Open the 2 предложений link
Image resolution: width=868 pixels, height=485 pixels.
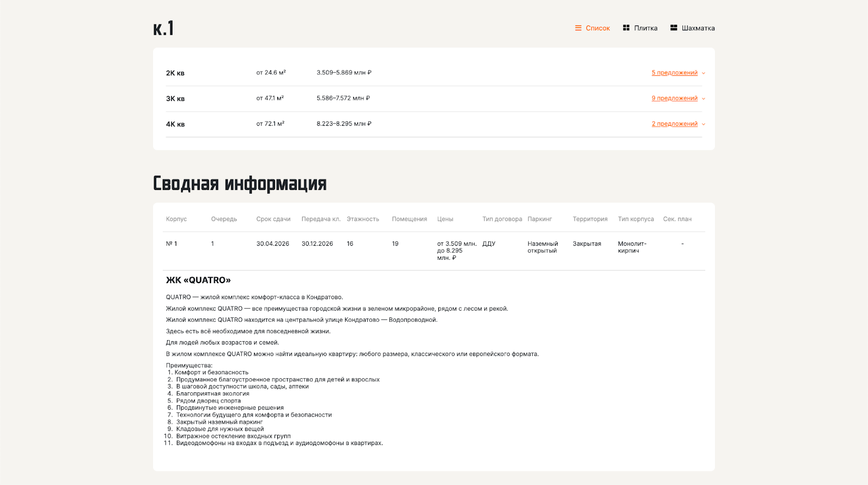pyautogui.click(x=674, y=124)
